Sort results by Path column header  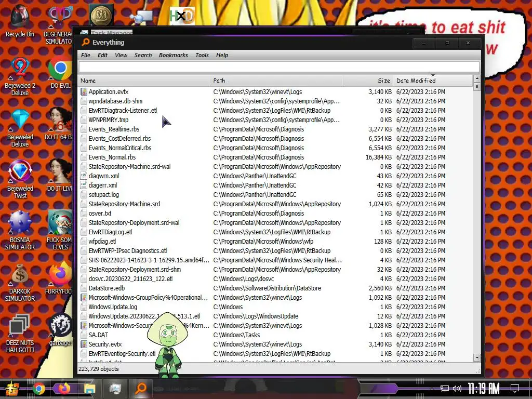pyautogui.click(x=276, y=81)
